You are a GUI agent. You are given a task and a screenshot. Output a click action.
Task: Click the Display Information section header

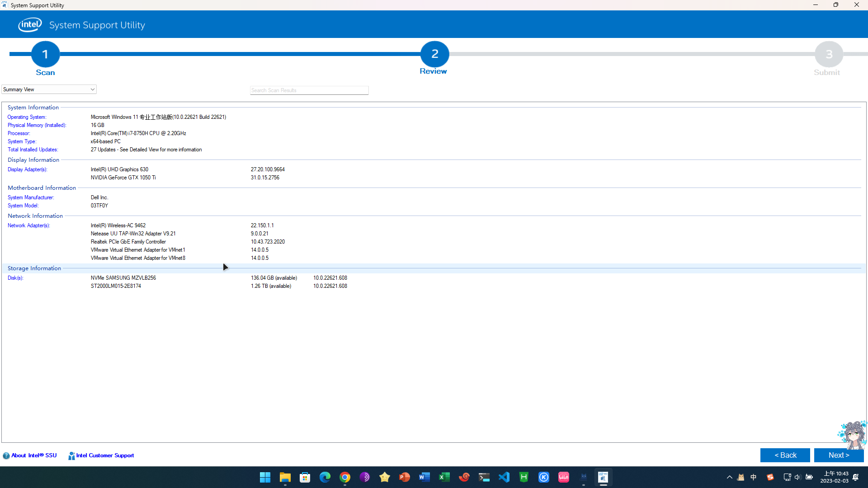tap(33, 160)
